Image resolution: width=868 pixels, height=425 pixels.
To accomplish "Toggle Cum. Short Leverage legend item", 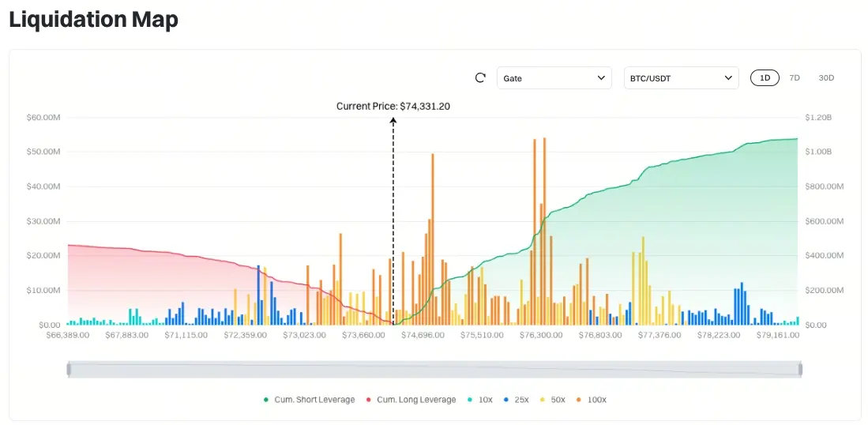I will (x=310, y=400).
